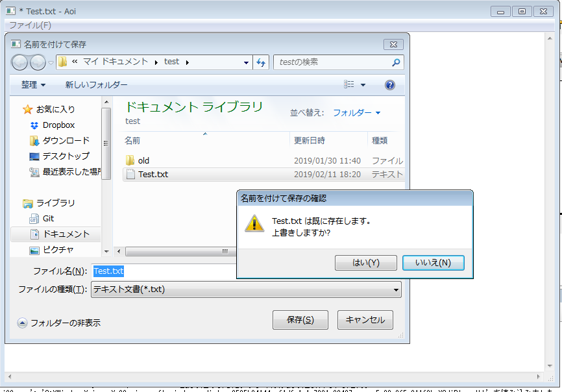Click the No (いいえ) button
Screen dimensions: 562x392
point(433,263)
